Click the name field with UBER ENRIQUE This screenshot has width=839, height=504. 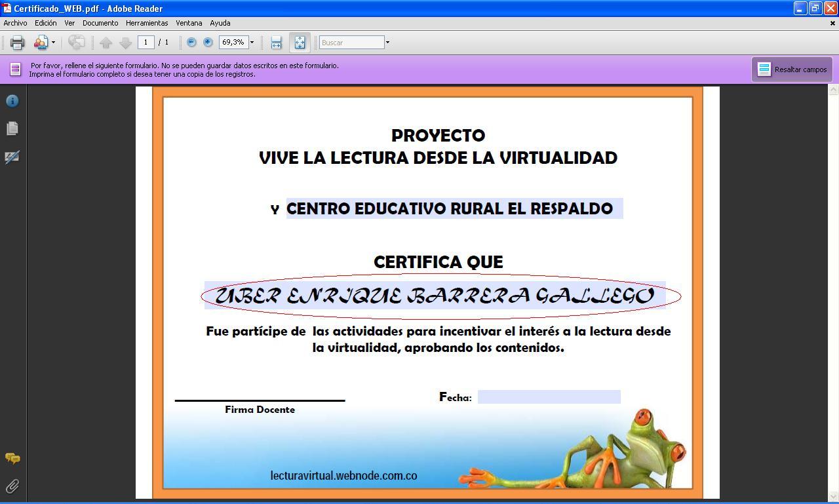click(x=435, y=296)
